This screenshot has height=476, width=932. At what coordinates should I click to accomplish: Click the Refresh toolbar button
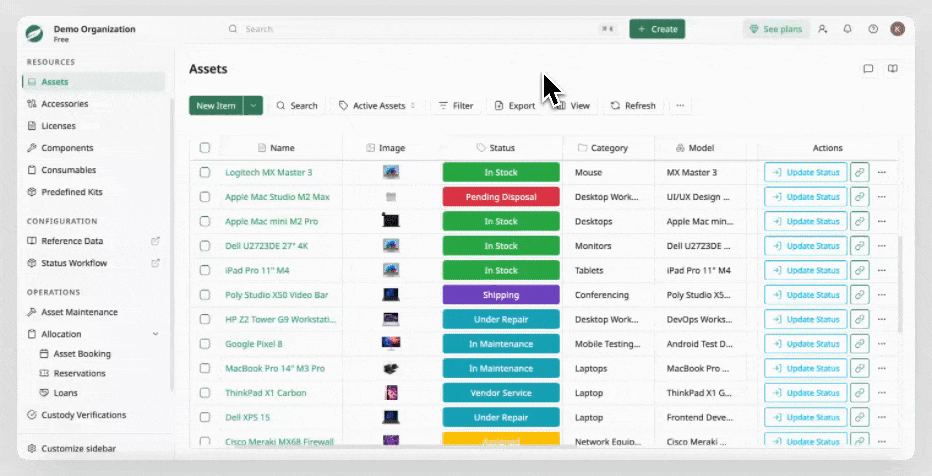coord(634,106)
